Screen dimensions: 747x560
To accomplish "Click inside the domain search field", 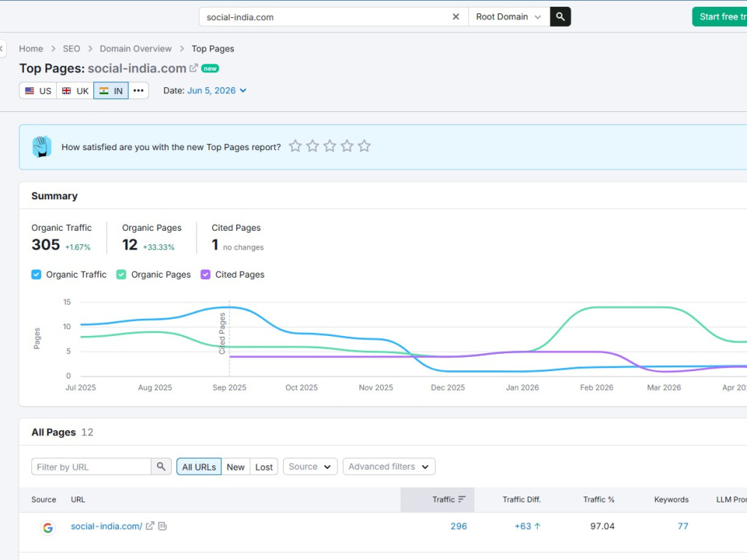I will coord(326,16).
